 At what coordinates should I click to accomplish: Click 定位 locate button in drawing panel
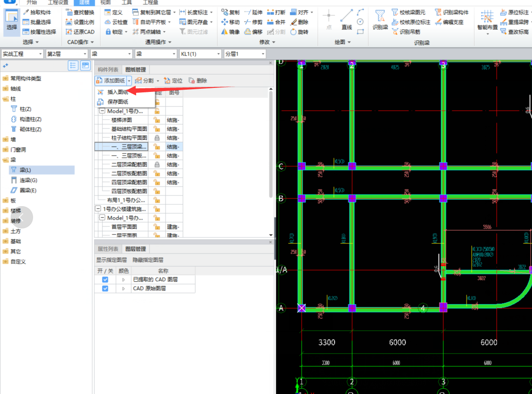173,81
